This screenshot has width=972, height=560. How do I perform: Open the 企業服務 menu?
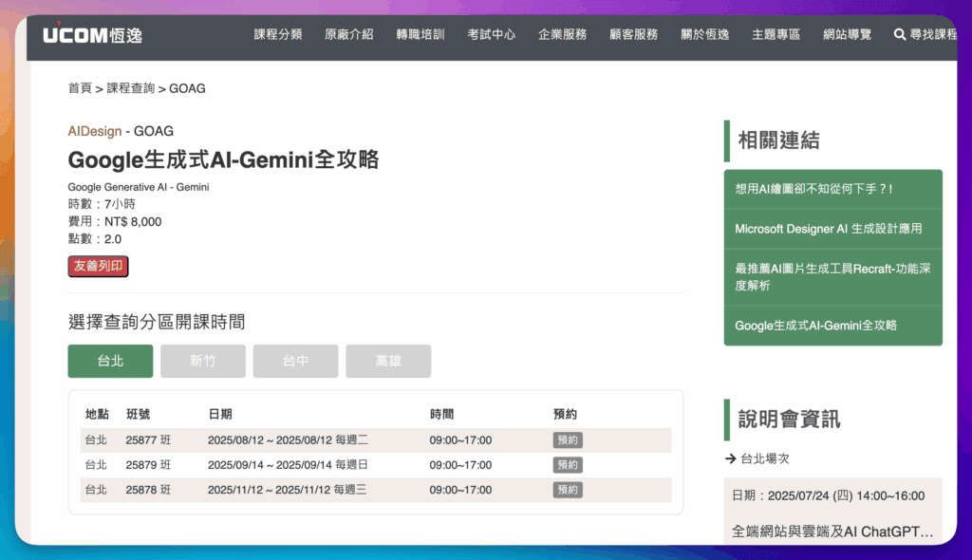(x=562, y=35)
